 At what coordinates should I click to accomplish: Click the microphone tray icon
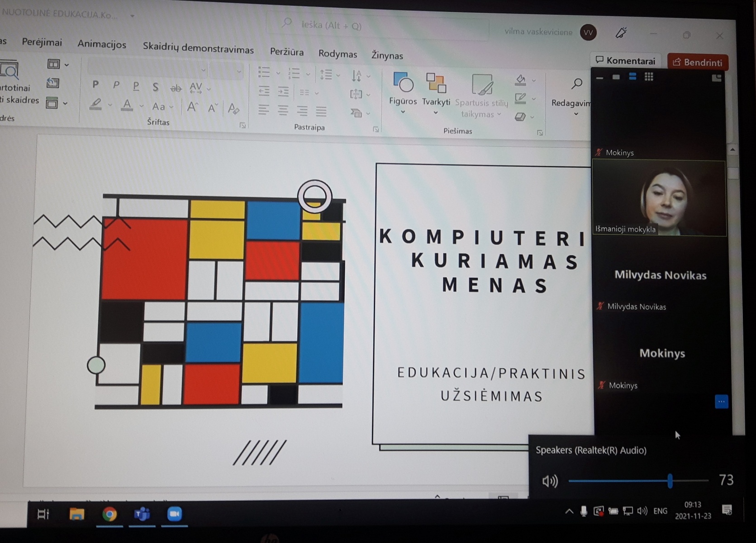point(584,511)
